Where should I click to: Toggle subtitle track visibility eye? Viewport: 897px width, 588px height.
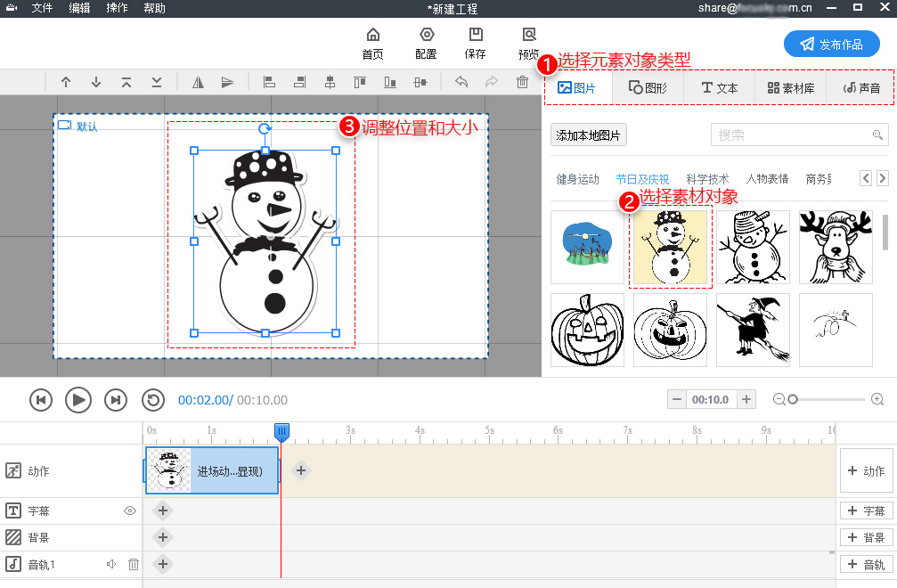click(x=130, y=510)
